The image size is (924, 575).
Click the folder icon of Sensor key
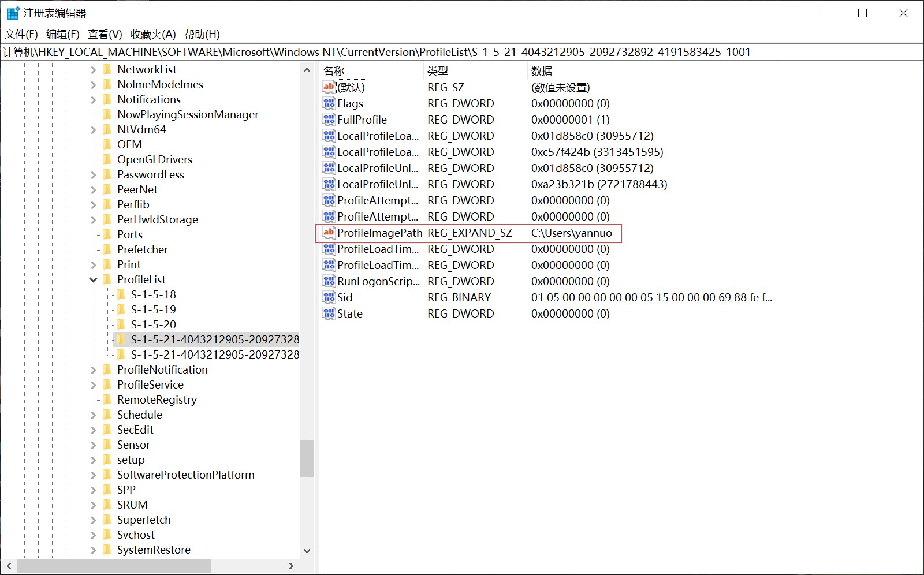pos(107,445)
